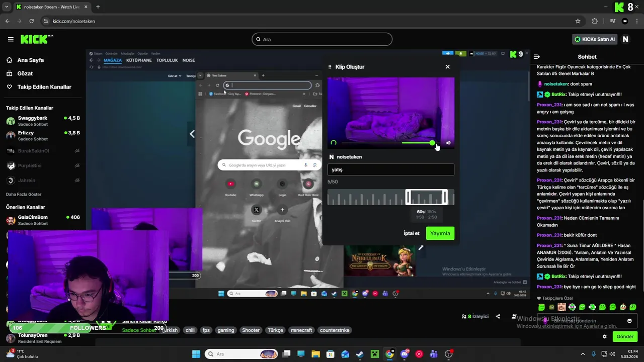
Task: Select the 'Shooter' stream tag
Action: [251, 330]
